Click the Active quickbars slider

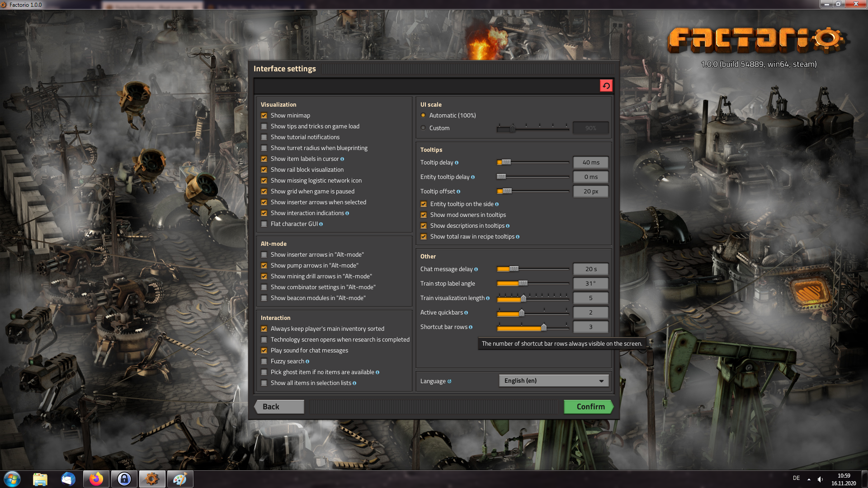point(533,312)
